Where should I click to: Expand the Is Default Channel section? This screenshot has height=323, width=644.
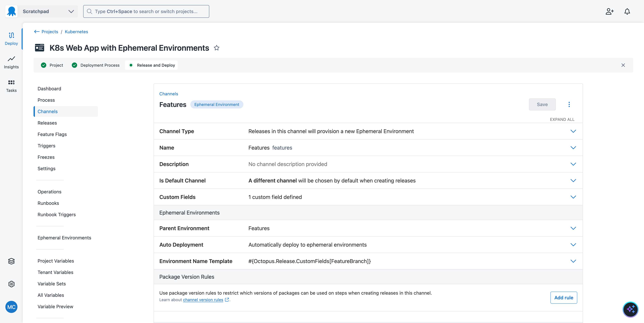pyautogui.click(x=573, y=181)
